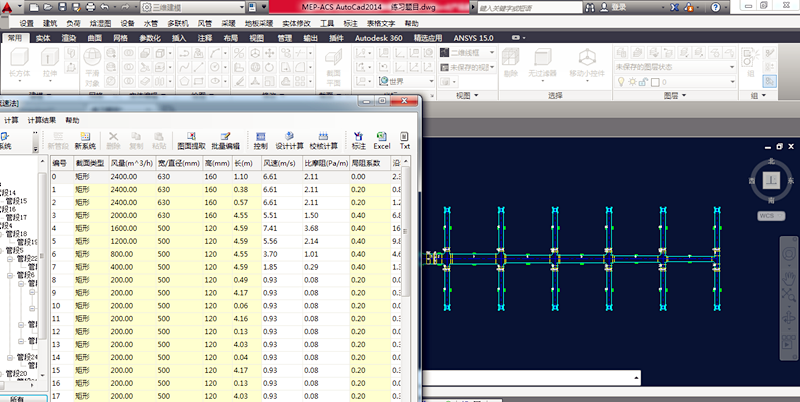The image size is (800, 402).
Task: Expand the 视图 panel arrow
Action: click(x=476, y=95)
